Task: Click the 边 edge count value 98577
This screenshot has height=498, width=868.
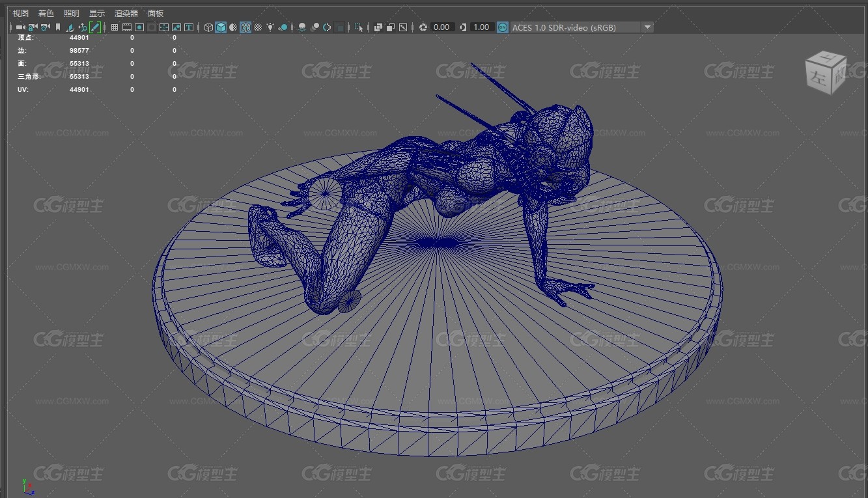Action: pos(79,50)
